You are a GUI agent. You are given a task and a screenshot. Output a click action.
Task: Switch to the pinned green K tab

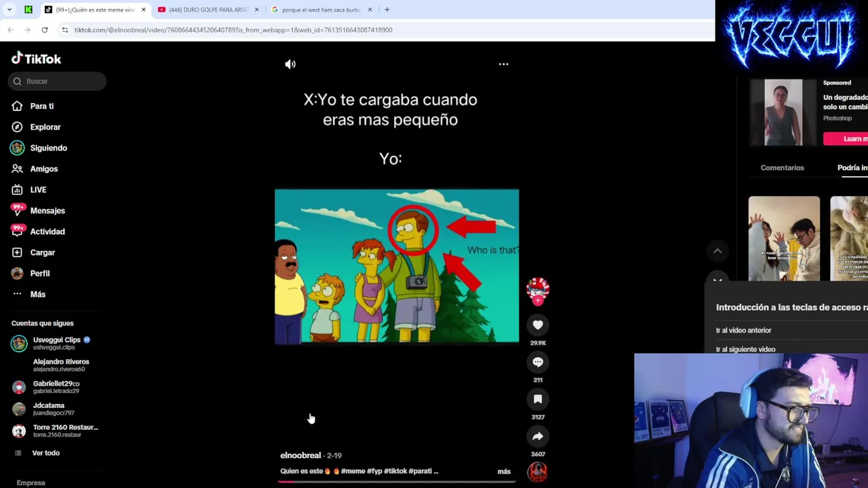pos(28,9)
